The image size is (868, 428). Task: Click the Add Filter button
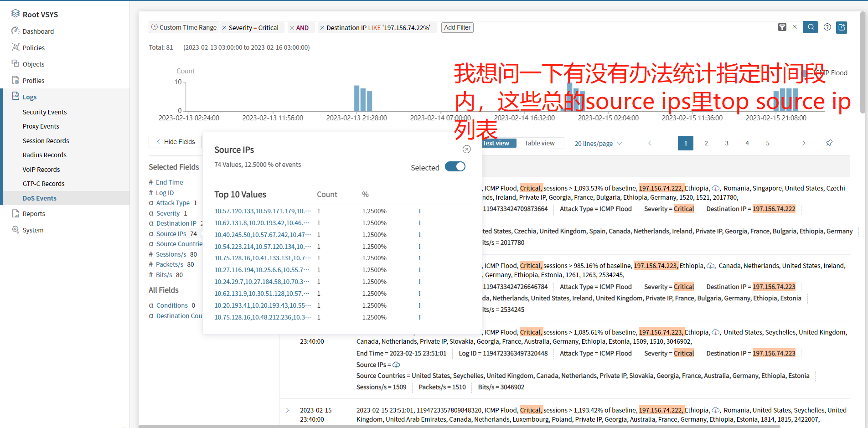[x=457, y=27]
